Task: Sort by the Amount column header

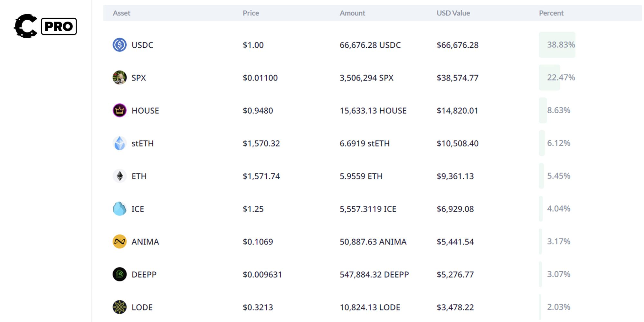Action: (352, 13)
